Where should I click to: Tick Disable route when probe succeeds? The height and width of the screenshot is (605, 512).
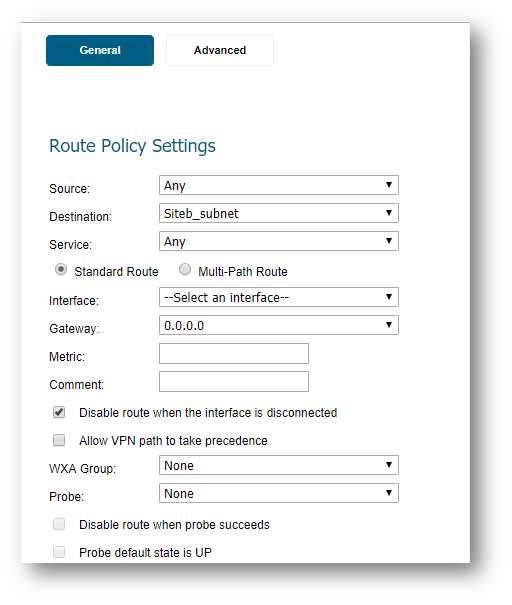click(x=59, y=524)
